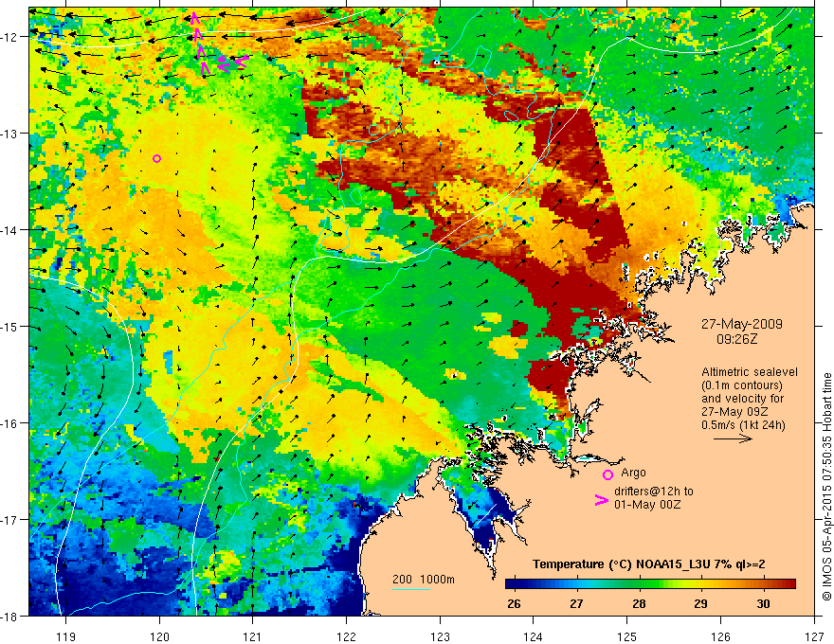Click the 'drifters@12h to' legend text
The image size is (834, 644).
click(654, 492)
